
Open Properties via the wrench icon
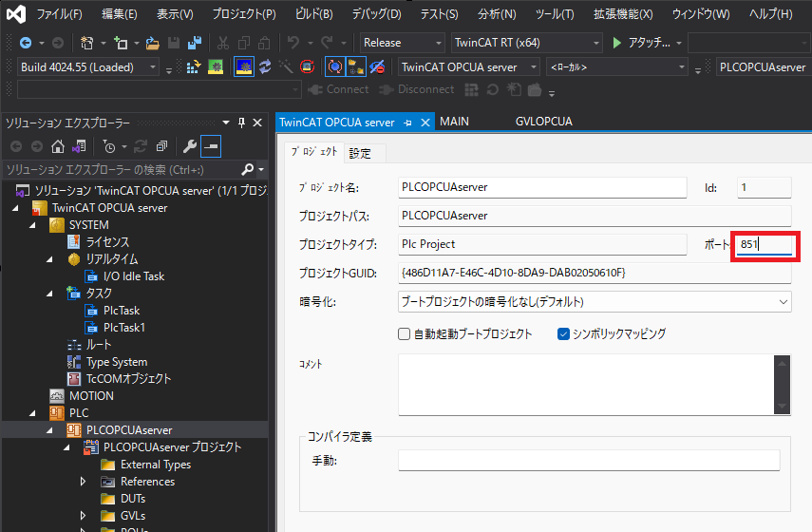point(190,146)
